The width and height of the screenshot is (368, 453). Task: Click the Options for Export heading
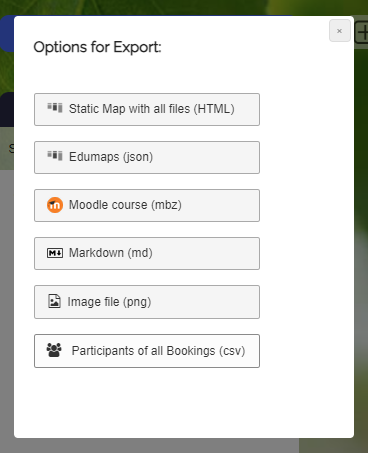97,47
